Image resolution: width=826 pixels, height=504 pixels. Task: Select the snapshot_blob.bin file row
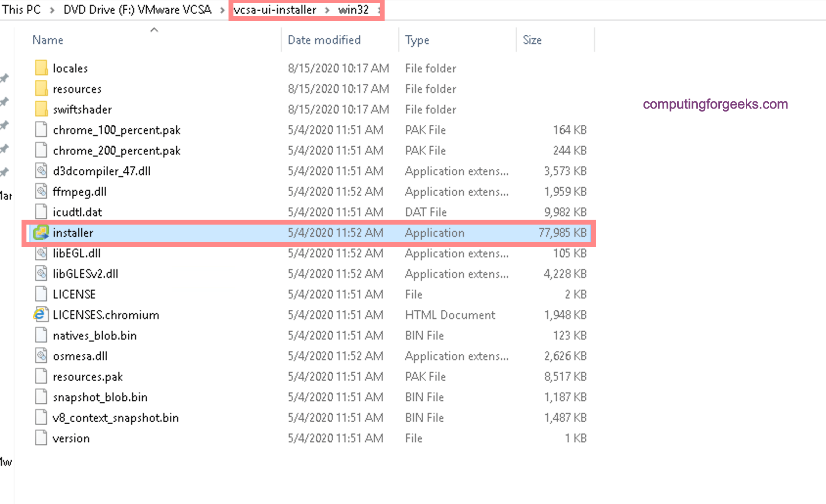click(x=100, y=396)
